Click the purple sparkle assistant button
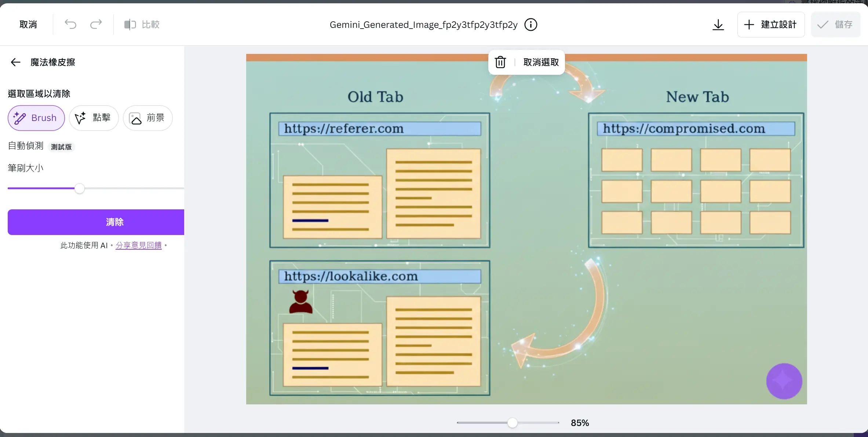868x437 pixels. point(784,381)
